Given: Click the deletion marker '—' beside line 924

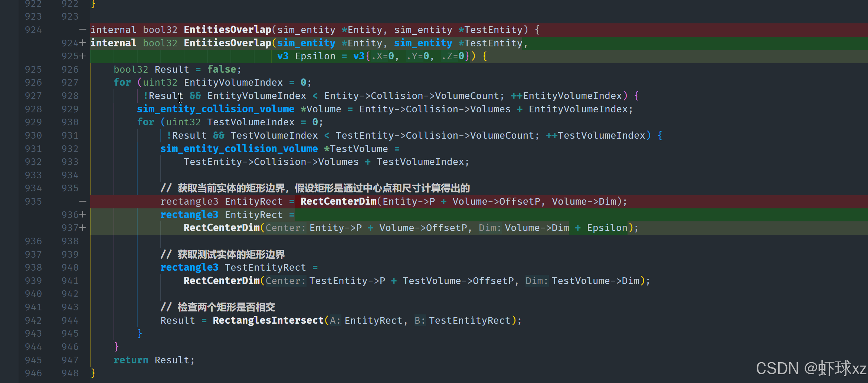Looking at the screenshot, I should (x=83, y=30).
